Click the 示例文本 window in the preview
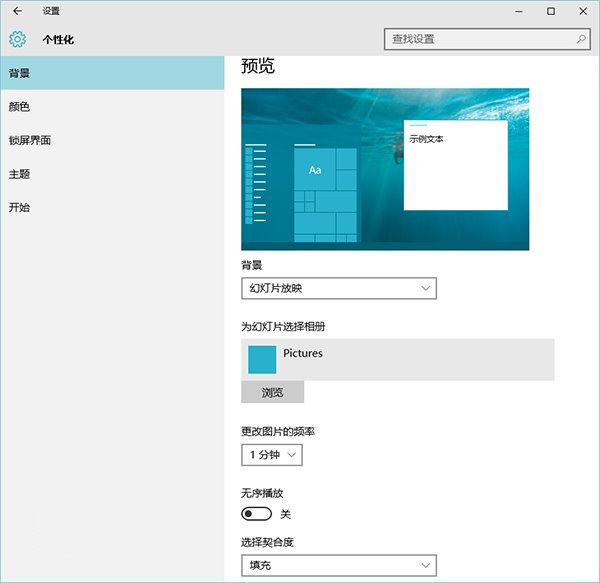The height and width of the screenshot is (583, 600). 455,165
